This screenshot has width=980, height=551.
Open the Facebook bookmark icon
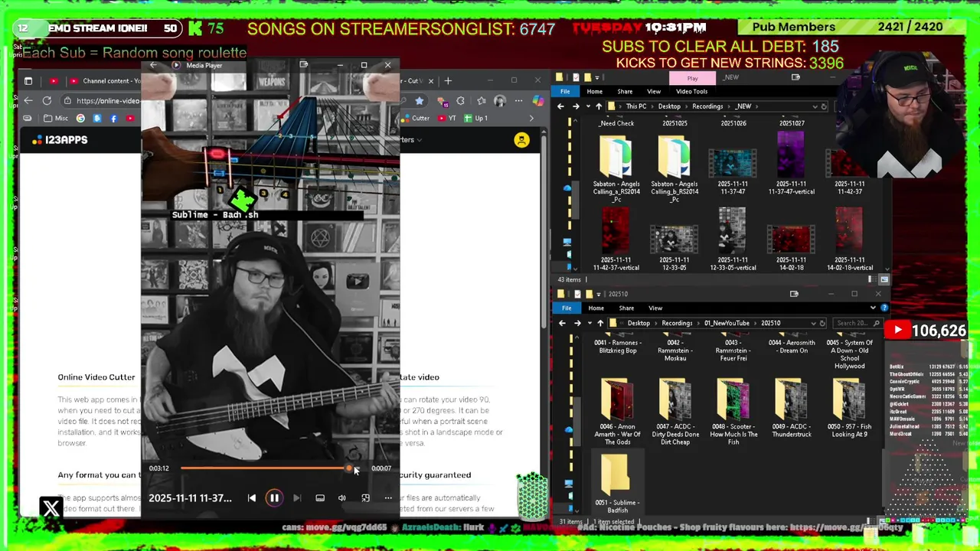(x=113, y=119)
